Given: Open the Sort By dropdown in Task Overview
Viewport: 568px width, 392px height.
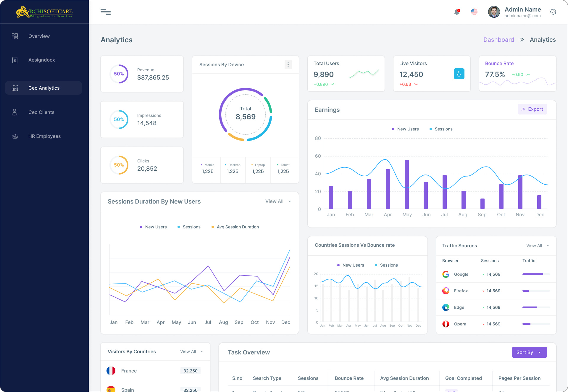Looking at the screenshot, I should [529, 352].
